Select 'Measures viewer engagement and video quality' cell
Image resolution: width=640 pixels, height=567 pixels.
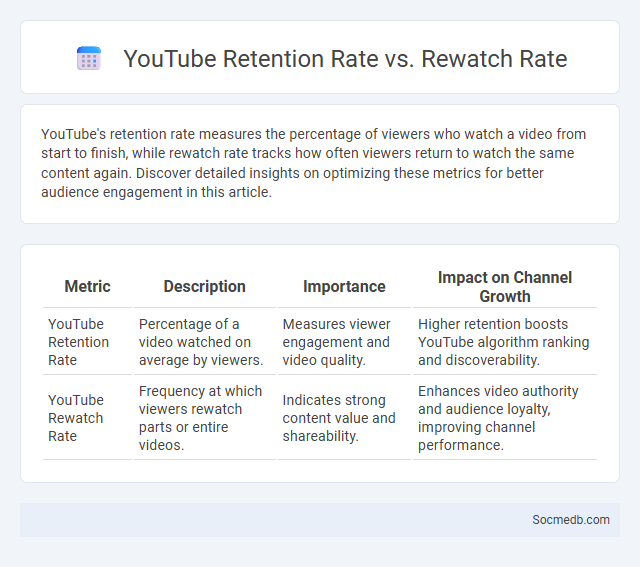click(344, 342)
